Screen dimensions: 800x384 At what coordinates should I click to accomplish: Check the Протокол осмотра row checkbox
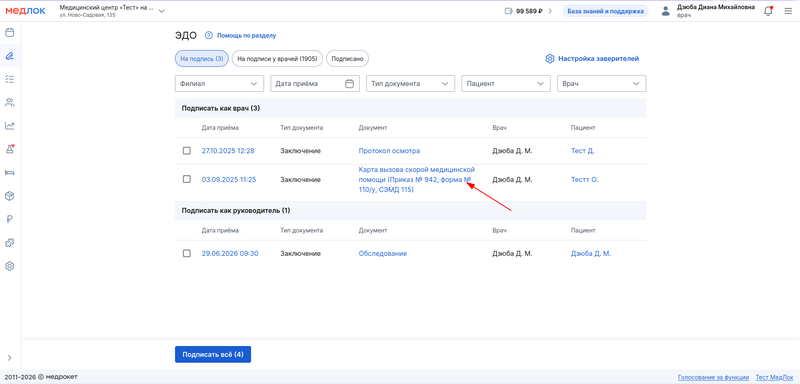187,151
